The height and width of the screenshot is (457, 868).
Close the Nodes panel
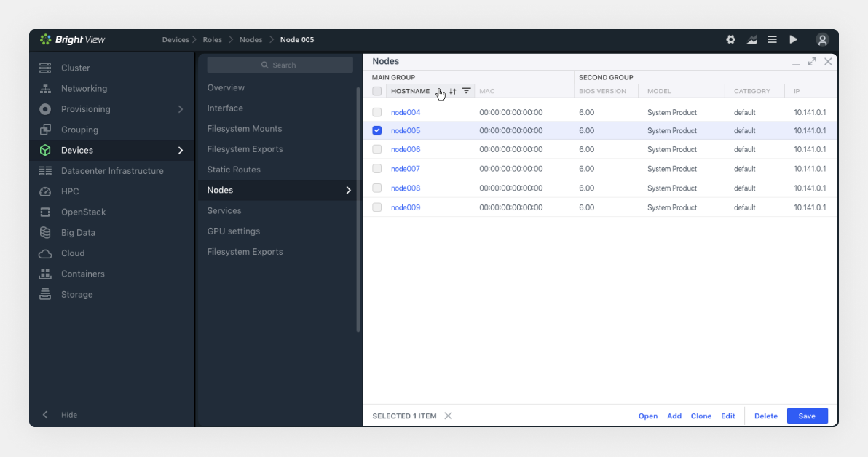click(x=828, y=61)
